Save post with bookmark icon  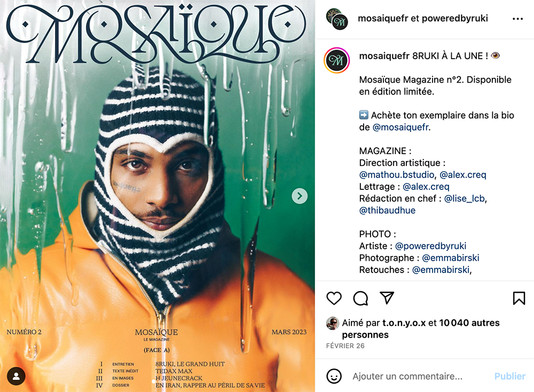click(519, 298)
